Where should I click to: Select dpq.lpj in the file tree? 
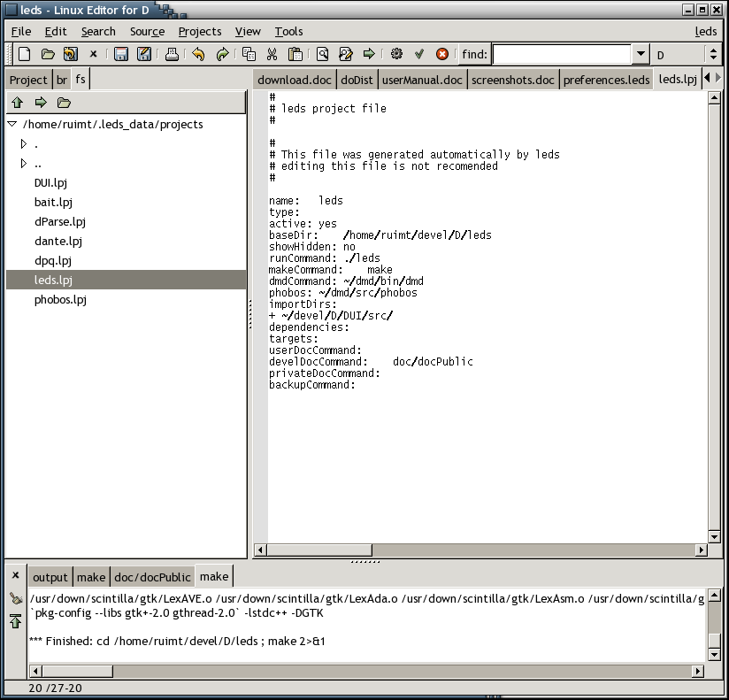point(53,261)
